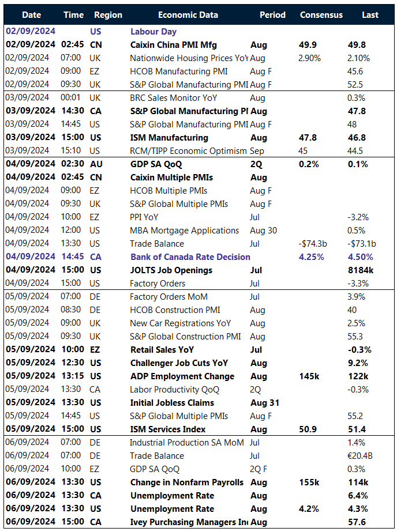The image size is (397, 532).
Task: Select the Aug 31 period cell
Action: (x=265, y=403)
